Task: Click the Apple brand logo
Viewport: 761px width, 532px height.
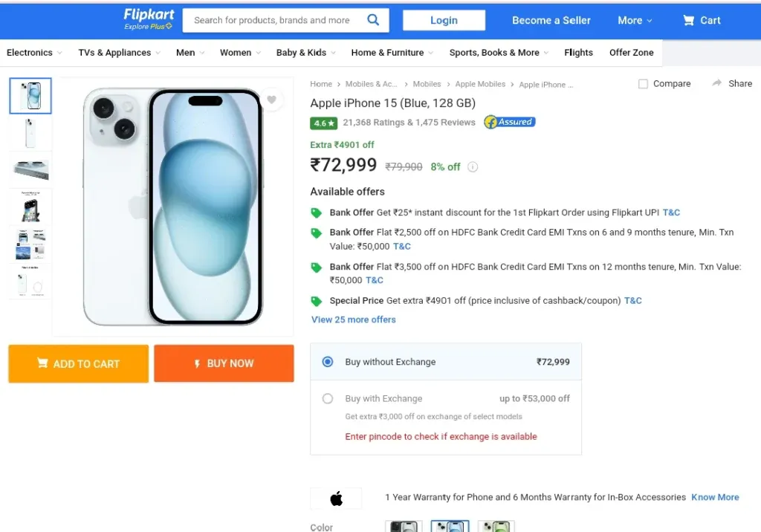Action: point(337,498)
